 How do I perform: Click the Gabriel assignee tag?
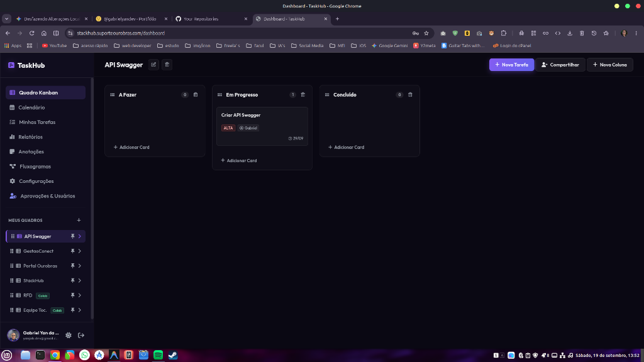coord(248,128)
